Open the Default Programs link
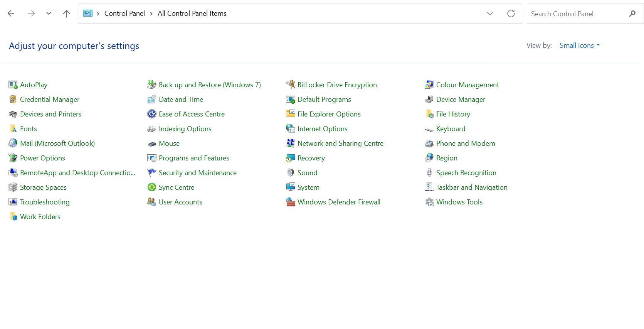Screen dimensions: 644x329 tap(324, 100)
